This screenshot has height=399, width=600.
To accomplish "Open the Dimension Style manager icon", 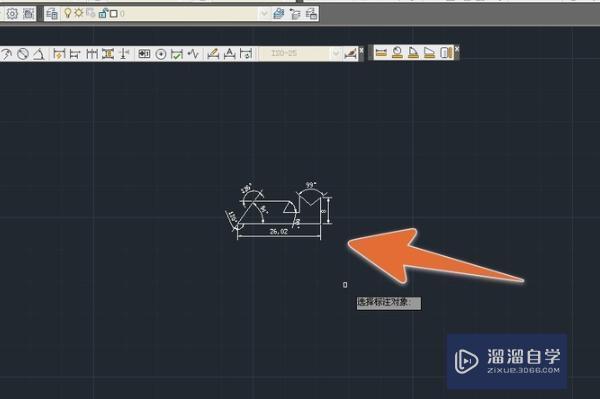I will [x=350, y=54].
